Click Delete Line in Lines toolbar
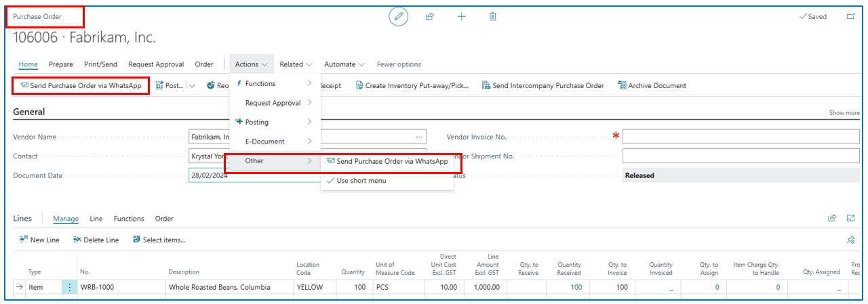868x304 pixels. tap(96, 240)
